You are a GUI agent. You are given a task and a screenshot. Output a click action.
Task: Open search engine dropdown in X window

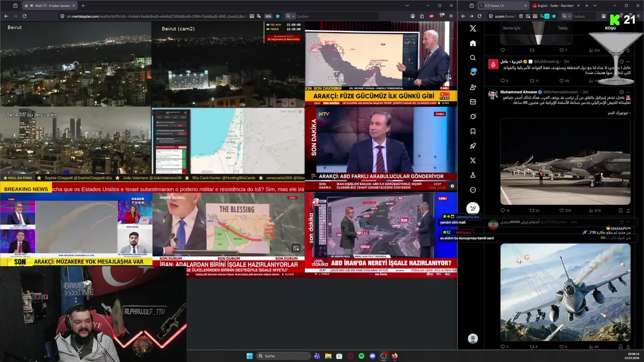[x=566, y=16]
